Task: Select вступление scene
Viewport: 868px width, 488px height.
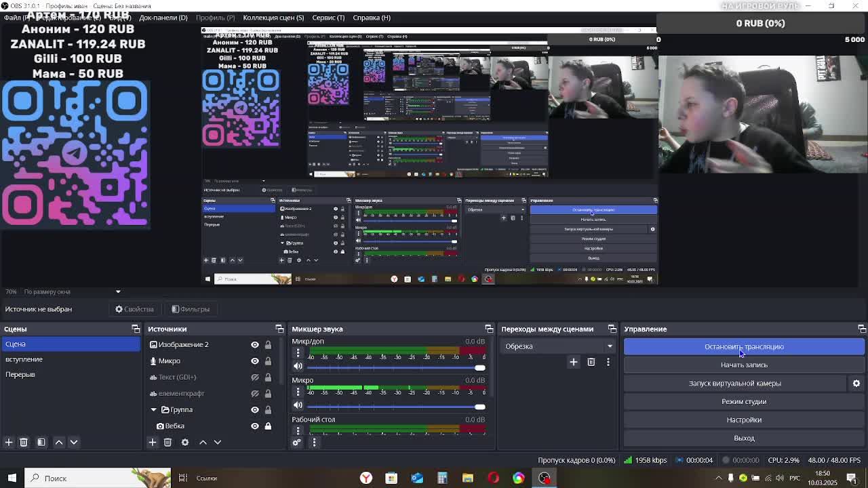Action: pos(71,359)
